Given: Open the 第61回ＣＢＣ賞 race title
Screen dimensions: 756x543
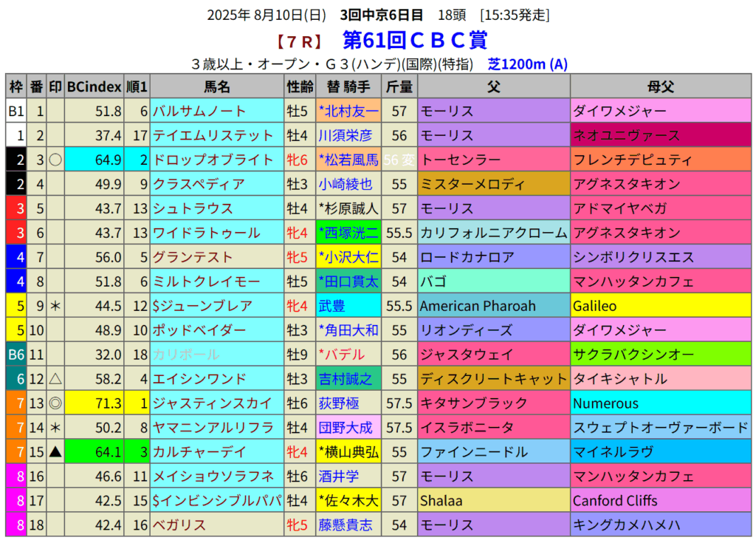Looking at the screenshot, I should [414, 40].
